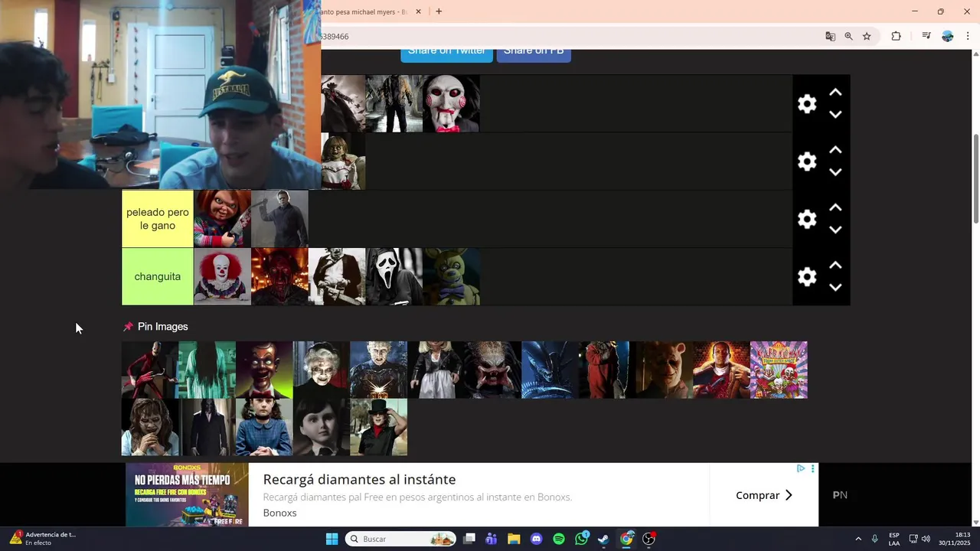Pick the Slappy dummy image from the pool

[264, 370]
